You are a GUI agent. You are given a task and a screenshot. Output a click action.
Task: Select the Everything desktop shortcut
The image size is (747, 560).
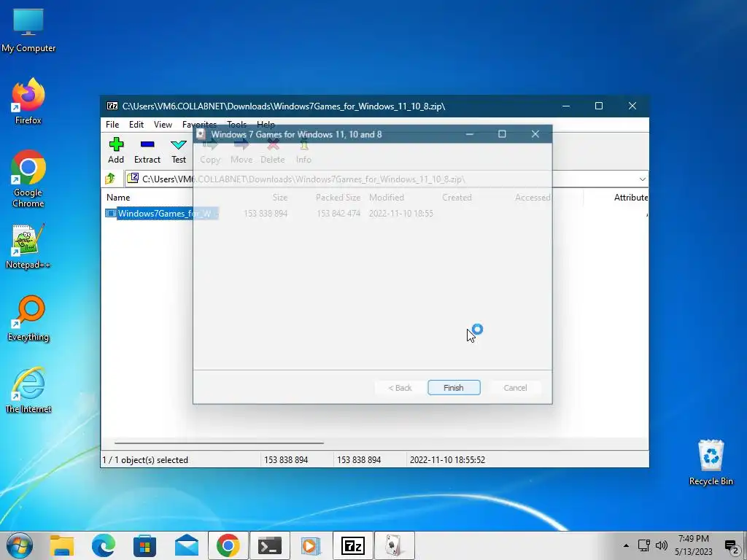tap(28, 318)
